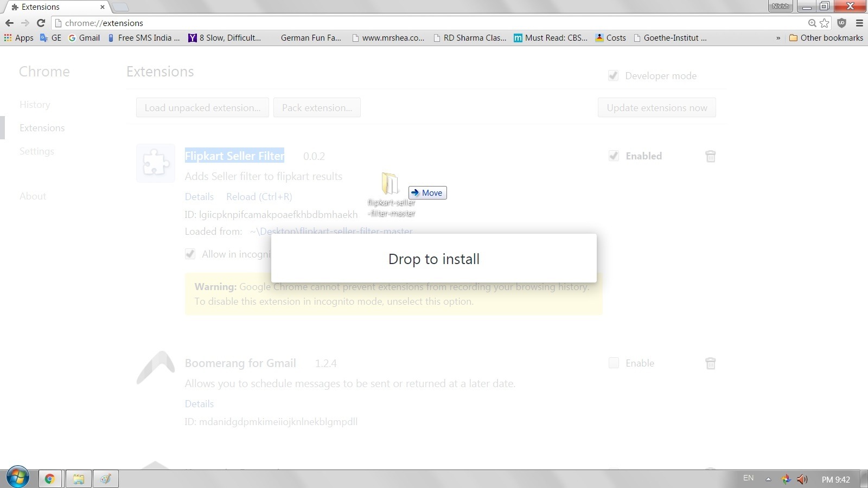This screenshot has width=868, height=488.
Task: Close the Extensions tab
Action: (x=102, y=7)
